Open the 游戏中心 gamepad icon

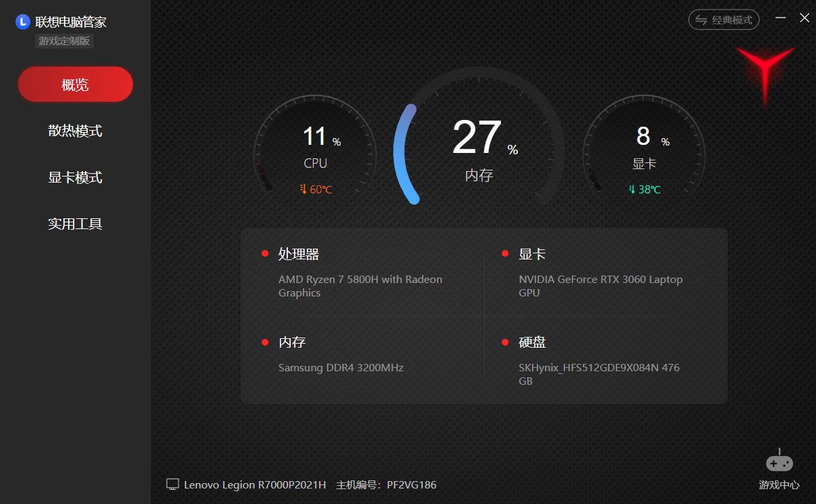pyautogui.click(x=780, y=462)
